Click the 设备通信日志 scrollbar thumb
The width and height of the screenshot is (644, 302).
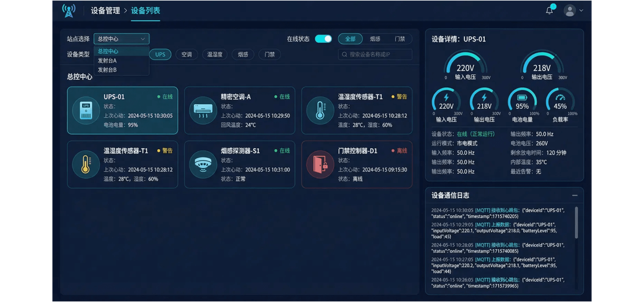coord(576,222)
